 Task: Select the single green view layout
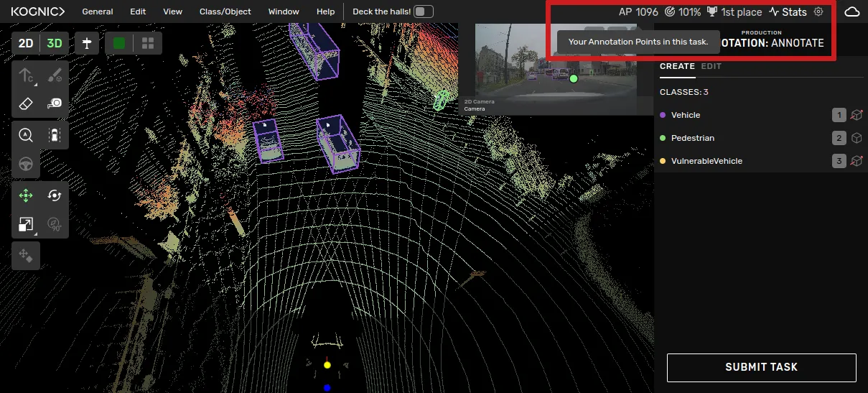119,43
